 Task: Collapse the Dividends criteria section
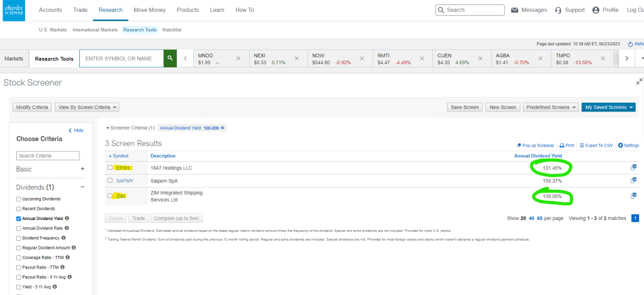click(x=82, y=187)
